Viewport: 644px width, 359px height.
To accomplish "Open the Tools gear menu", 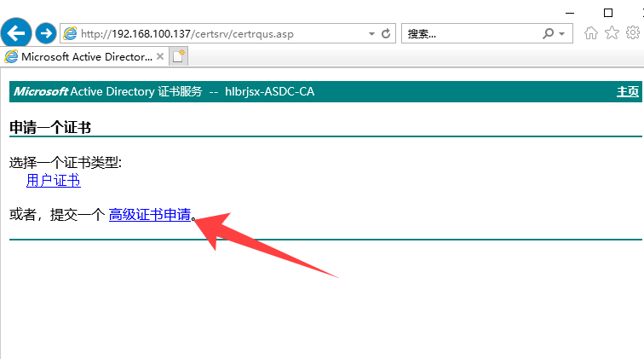I will tap(632, 33).
